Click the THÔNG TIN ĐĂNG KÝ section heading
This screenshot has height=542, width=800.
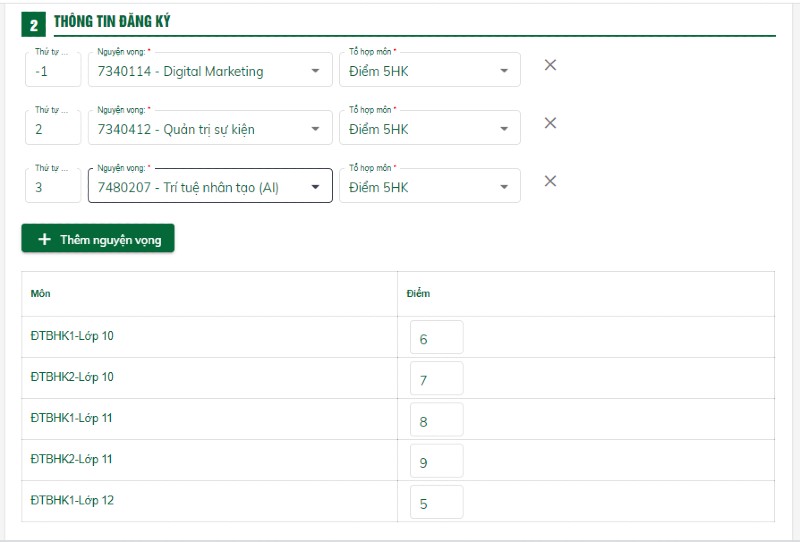112,21
